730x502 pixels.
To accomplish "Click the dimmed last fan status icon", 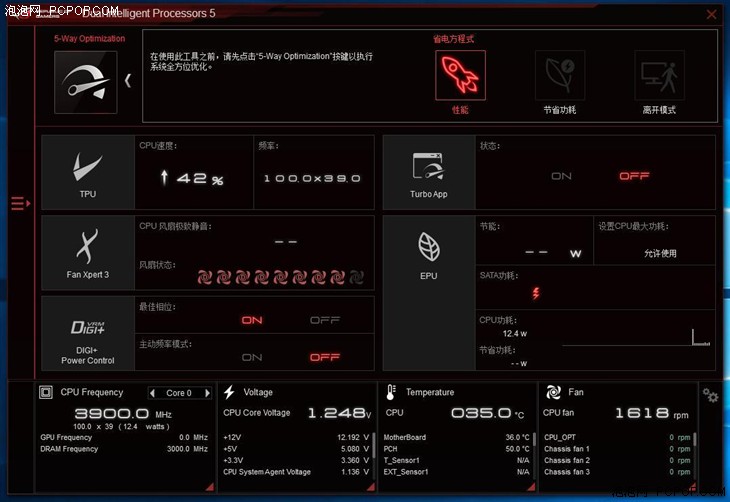I will tap(356, 277).
